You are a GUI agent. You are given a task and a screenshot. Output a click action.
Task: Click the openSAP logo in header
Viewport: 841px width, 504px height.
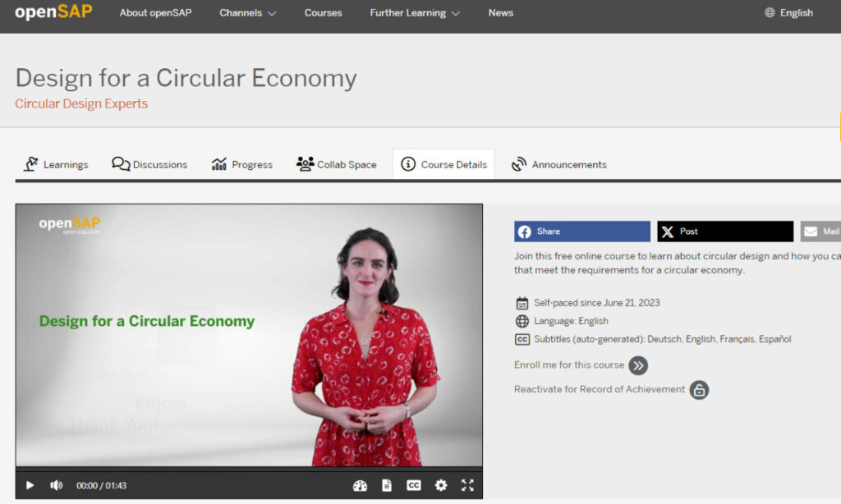click(x=53, y=12)
